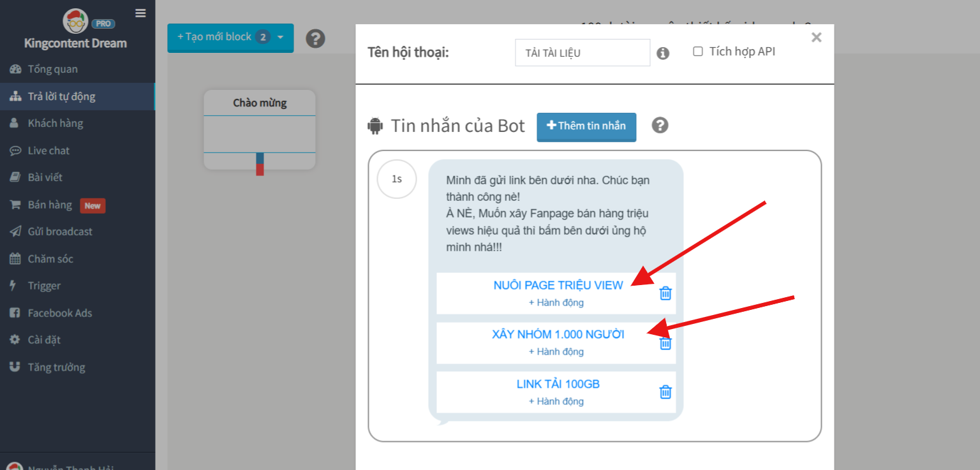The image size is (980, 470).
Task: Click the XÂY NHÓM 1.000 NGƯỜI button text
Action: 558,334
